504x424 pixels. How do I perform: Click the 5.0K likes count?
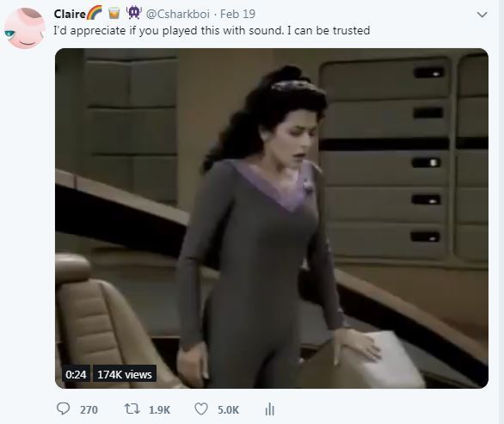coord(228,410)
